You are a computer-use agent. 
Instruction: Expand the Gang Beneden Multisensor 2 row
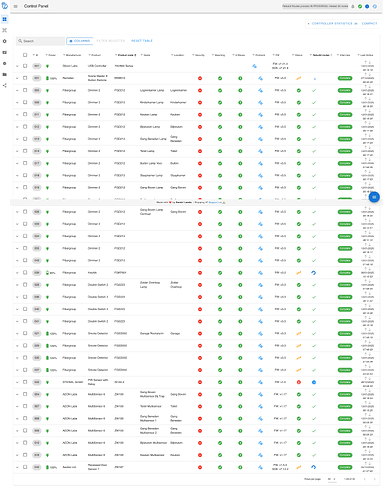[x=17, y=431]
